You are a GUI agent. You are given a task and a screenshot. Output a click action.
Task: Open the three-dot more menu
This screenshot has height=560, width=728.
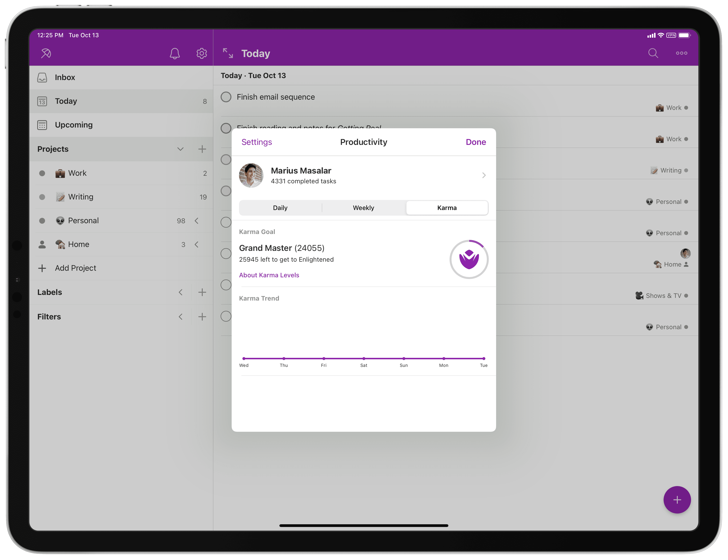click(682, 53)
